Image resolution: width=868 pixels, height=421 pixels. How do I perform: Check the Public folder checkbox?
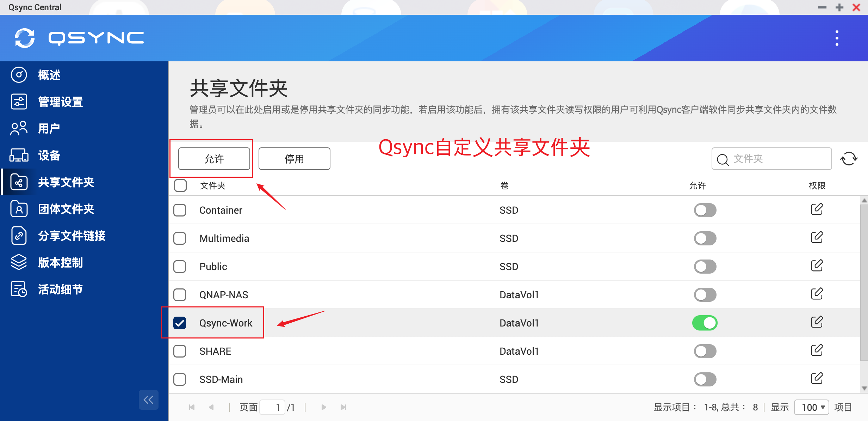pos(180,267)
